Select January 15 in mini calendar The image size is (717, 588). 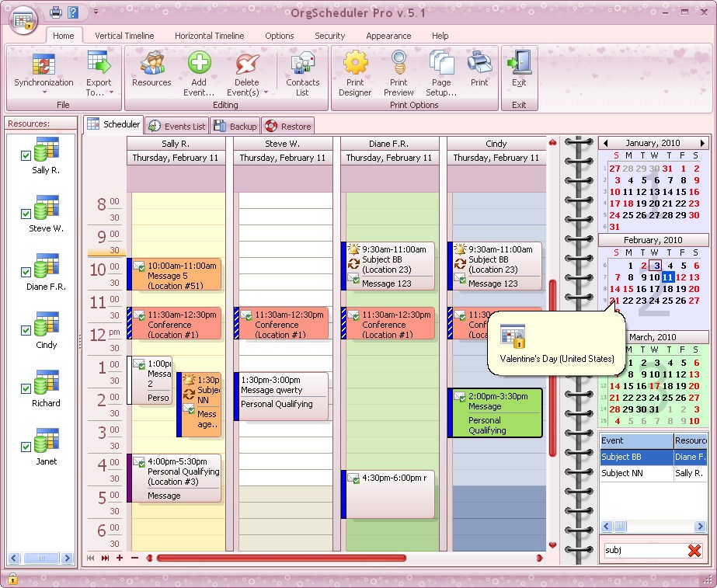pos(680,192)
